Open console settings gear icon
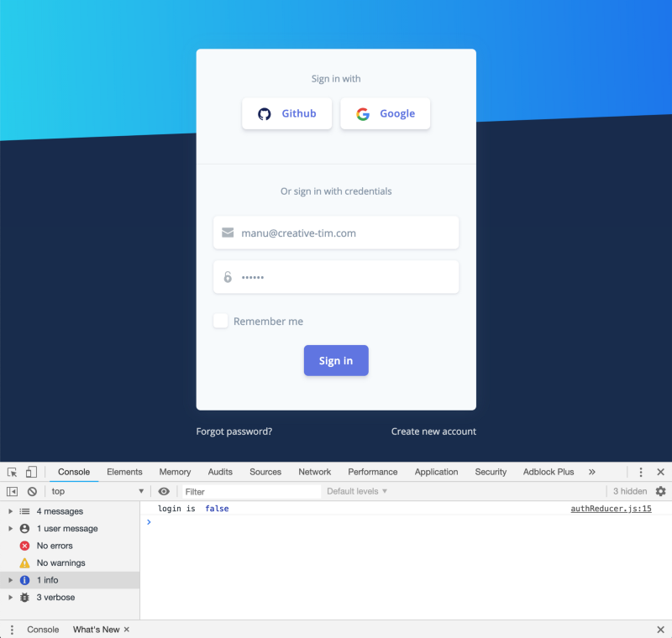Viewport: 672px width, 638px height. click(660, 491)
